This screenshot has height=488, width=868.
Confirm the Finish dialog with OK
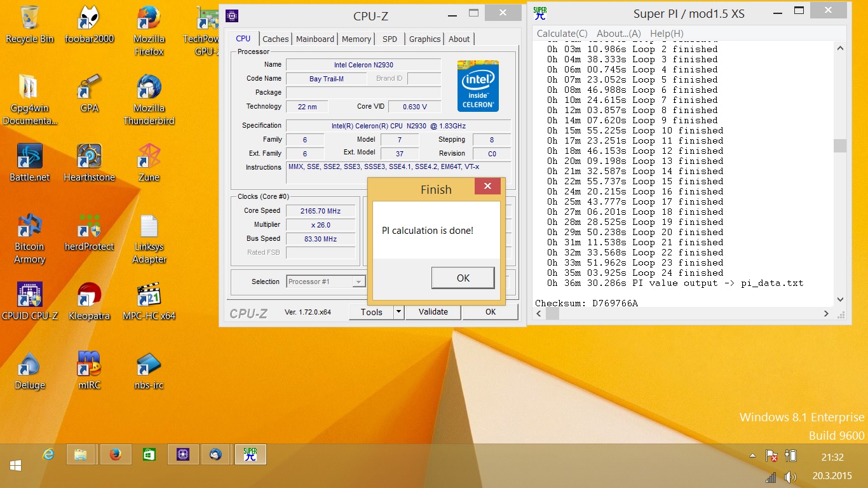click(x=463, y=278)
